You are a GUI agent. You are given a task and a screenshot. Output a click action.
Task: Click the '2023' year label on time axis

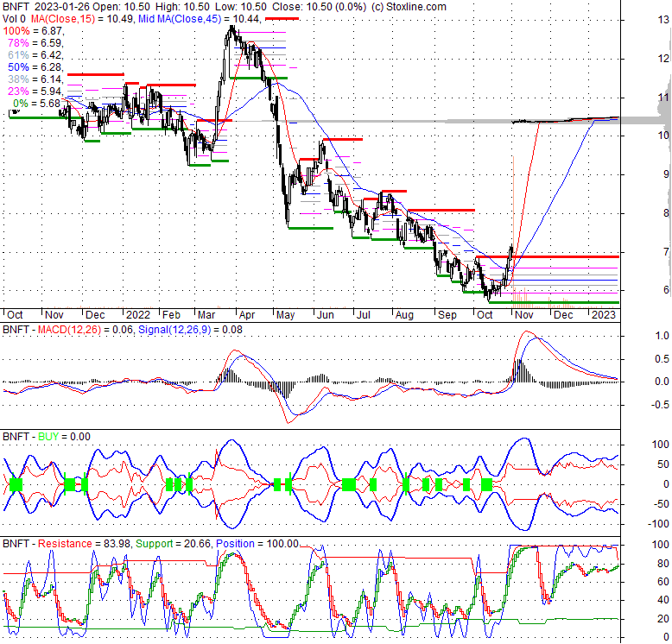coord(604,315)
